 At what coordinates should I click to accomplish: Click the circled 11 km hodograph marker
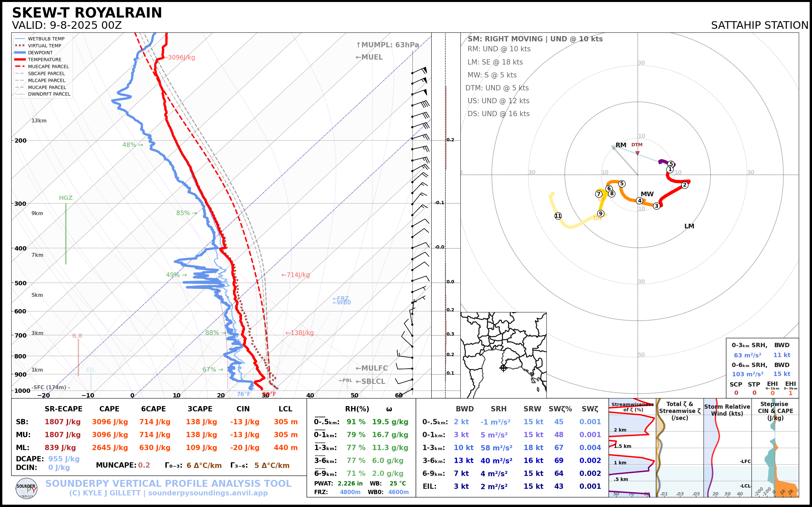tap(558, 216)
